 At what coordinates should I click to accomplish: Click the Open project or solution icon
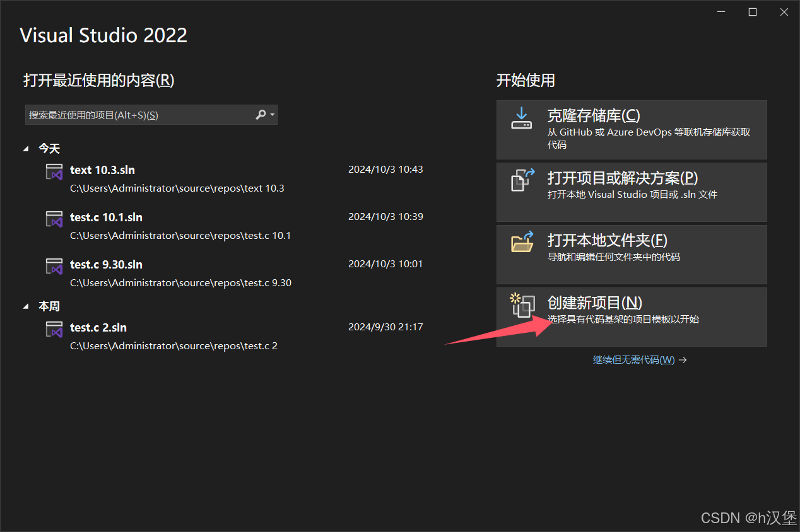[522, 180]
